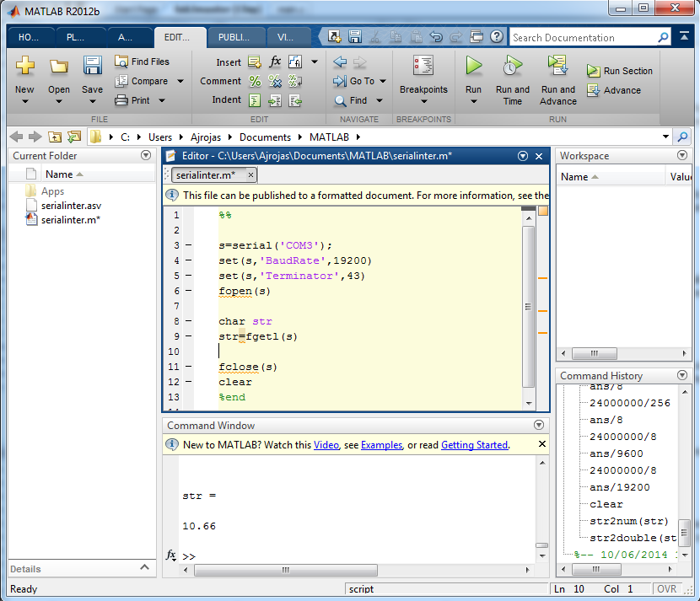The height and width of the screenshot is (601, 700).
Task: Expand the Go To dropdown
Action: point(382,82)
